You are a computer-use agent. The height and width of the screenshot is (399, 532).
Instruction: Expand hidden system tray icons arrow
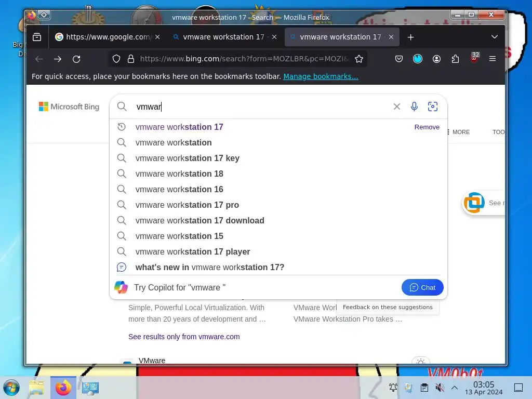click(x=455, y=388)
